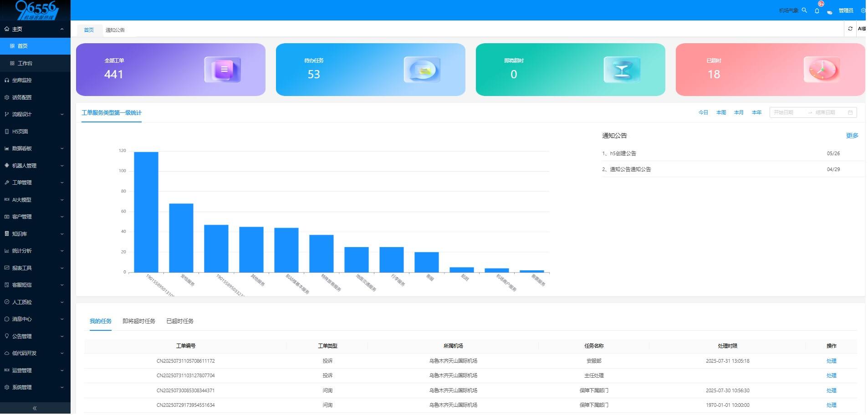Click 处理 for order CN20250731105708611172
868x415 pixels.
coord(831,361)
